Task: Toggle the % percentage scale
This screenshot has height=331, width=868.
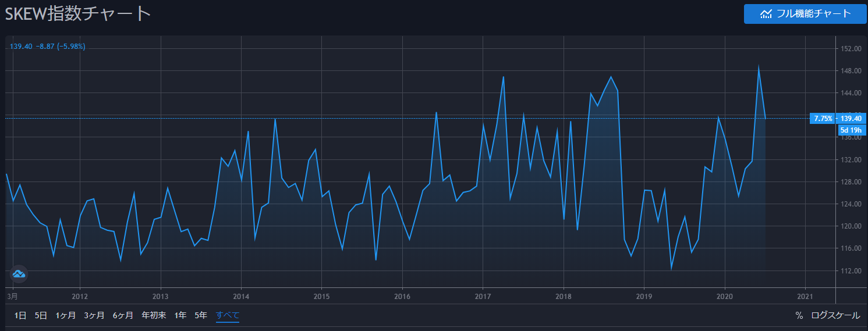Action: coord(799,315)
